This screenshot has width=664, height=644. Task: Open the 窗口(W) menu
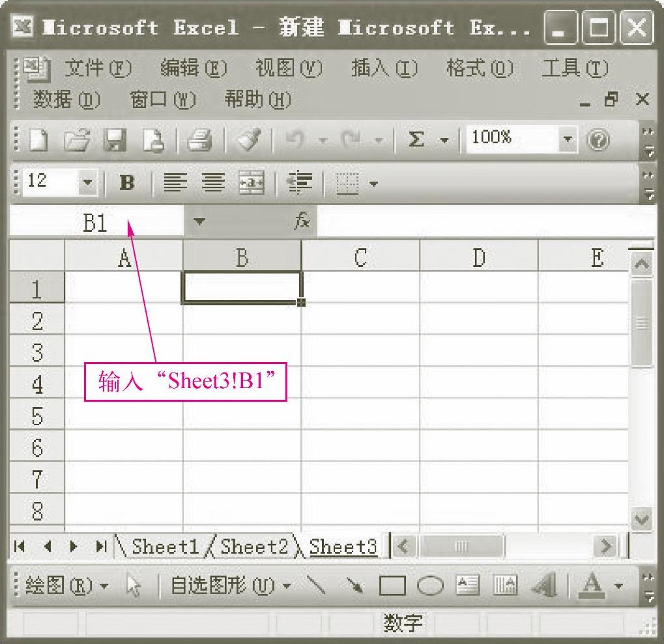coord(163,100)
